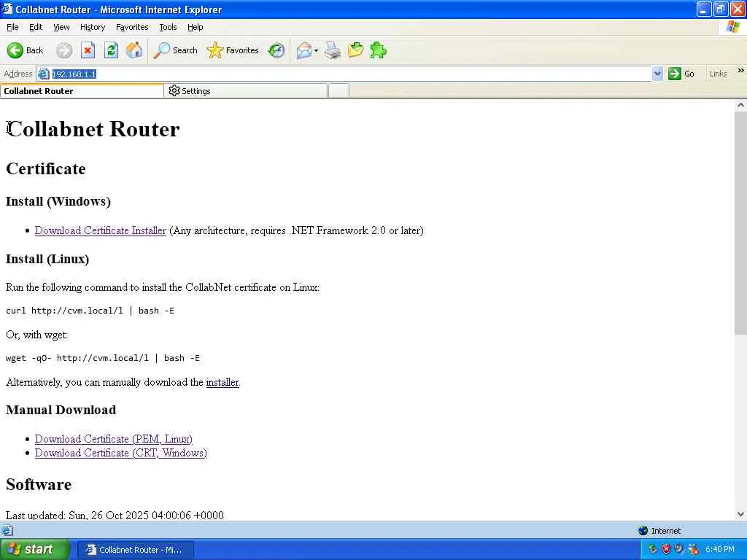Open the History menu
The image size is (747, 560).
(93, 27)
